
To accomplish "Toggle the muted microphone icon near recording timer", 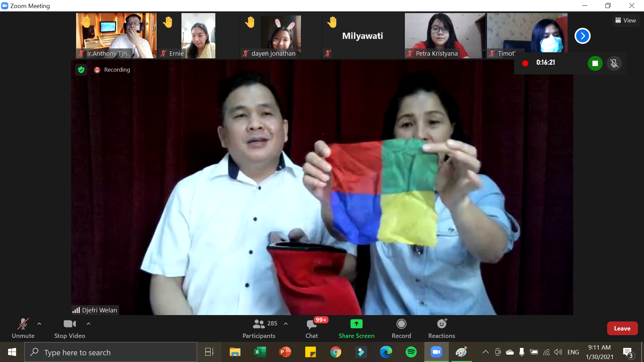I will pyautogui.click(x=614, y=63).
